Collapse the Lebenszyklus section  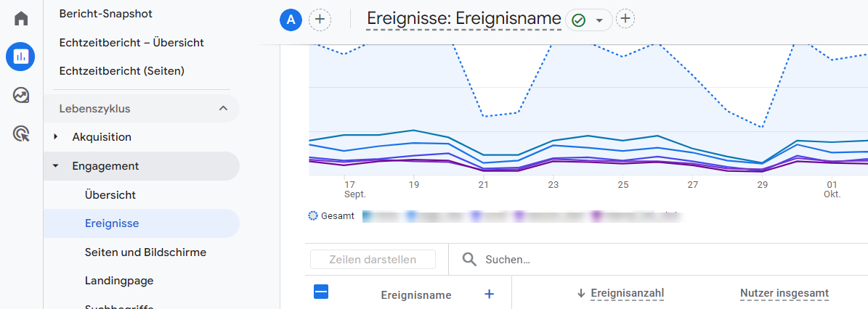point(223,109)
